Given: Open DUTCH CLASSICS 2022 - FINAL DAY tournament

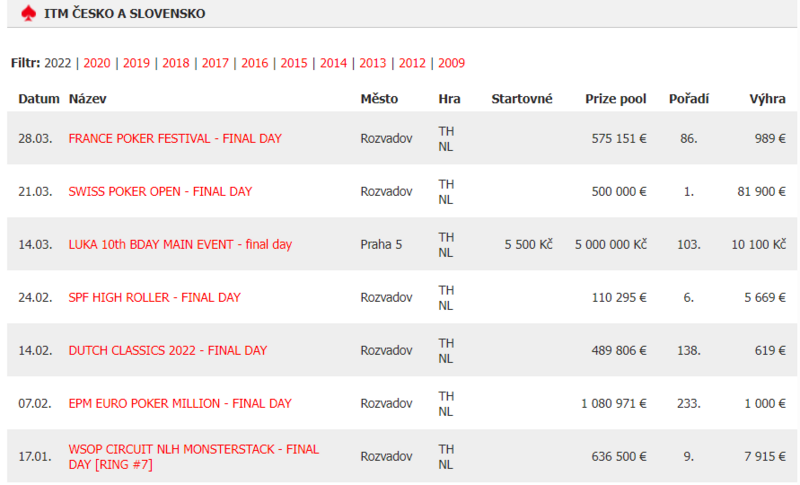Looking at the screenshot, I should click(x=168, y=351).
